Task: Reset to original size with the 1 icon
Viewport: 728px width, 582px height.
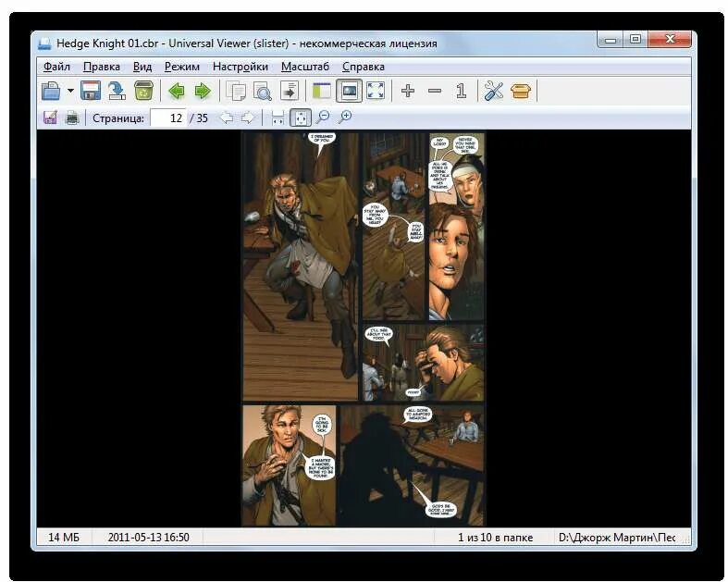Action: pyautogui.click(x=461, y=91)
